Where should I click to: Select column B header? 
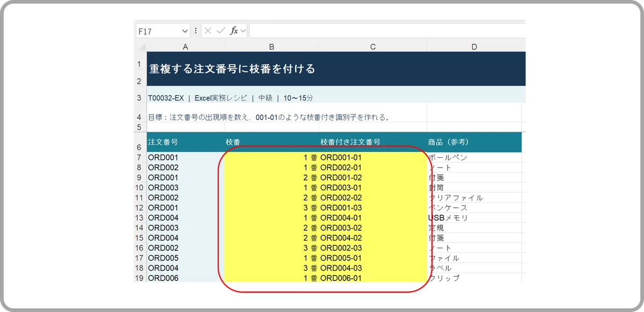(272, 47)
